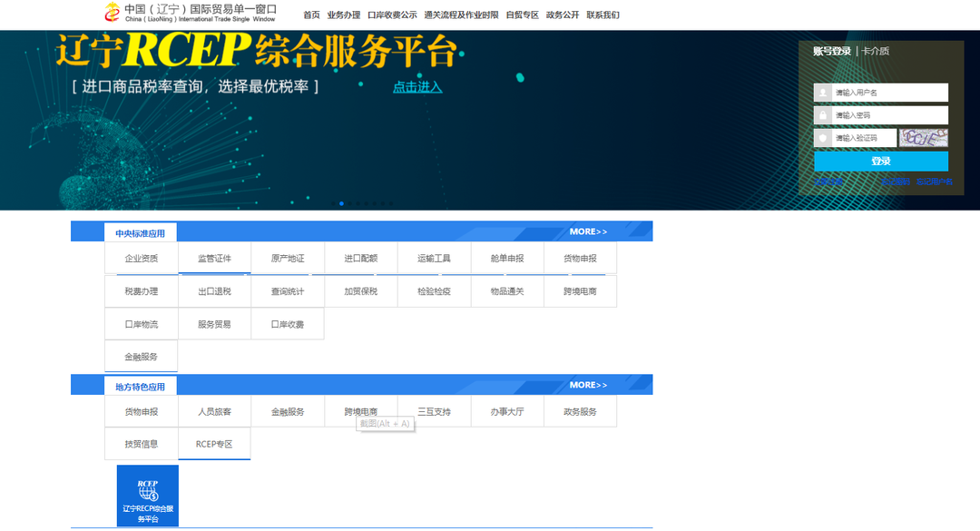Image resolution: width=980 pixels, height=531 pixels.
Task: Open 货物申报 under 中央标准应用
Action: 580,258
